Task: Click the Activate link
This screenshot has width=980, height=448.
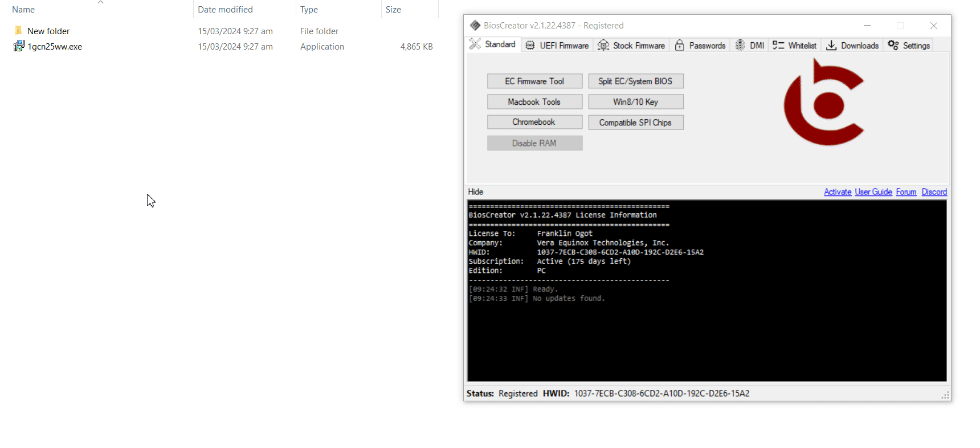Action: [x=838, y=192]
